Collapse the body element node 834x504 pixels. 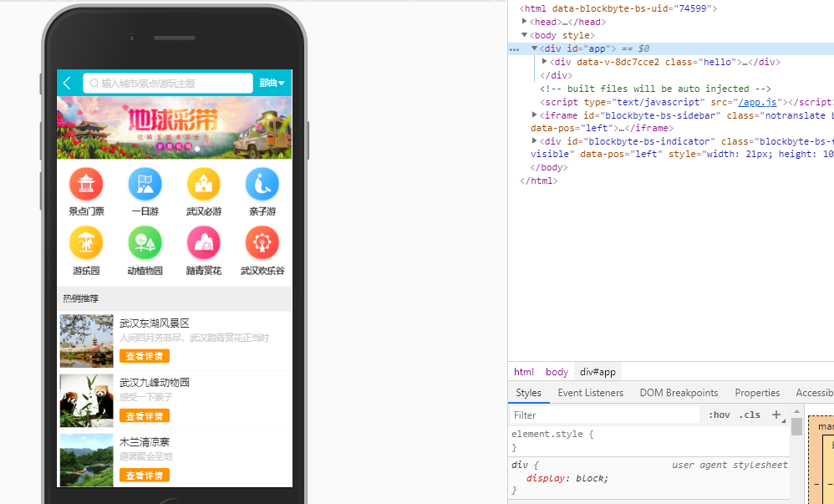(525, 34)
